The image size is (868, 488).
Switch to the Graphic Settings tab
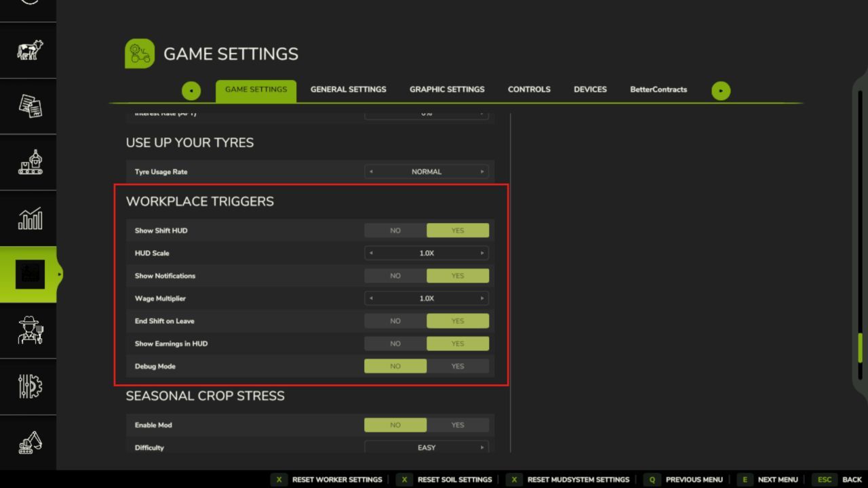point(447,89)
